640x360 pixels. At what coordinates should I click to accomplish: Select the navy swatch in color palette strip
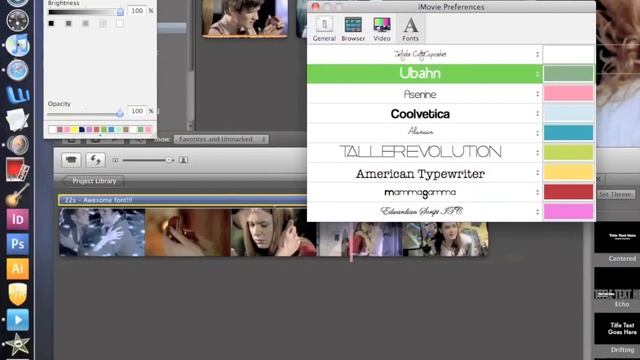coord(82,130)
